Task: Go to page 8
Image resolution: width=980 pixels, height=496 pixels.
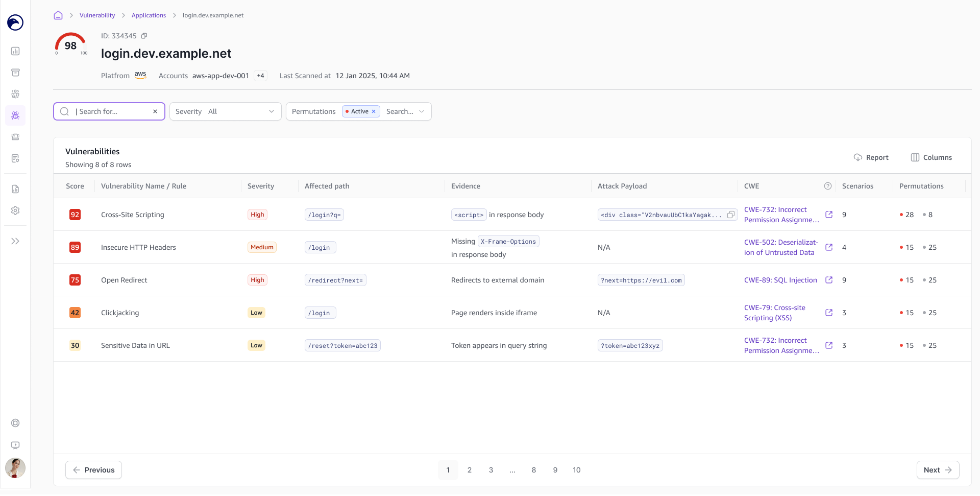Action: [x=534, y=470]
